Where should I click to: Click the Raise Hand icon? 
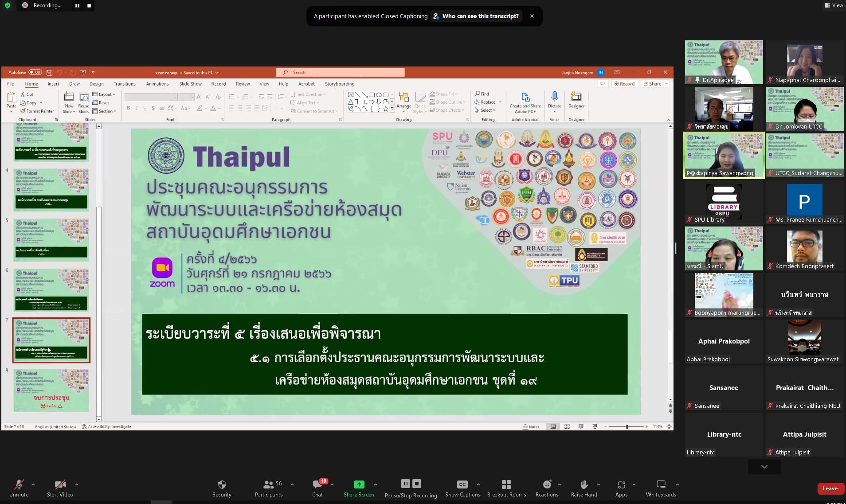coord(584,484)
